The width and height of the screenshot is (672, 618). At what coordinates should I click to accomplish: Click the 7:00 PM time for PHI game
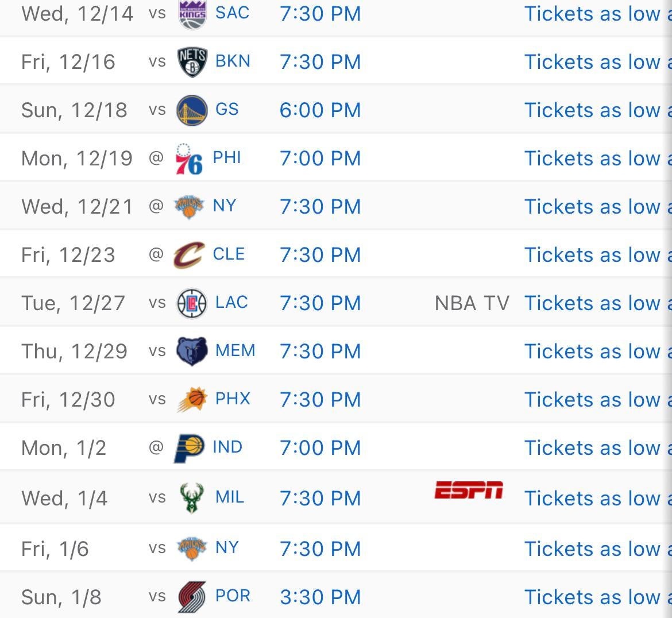click(x=320, y=159)
